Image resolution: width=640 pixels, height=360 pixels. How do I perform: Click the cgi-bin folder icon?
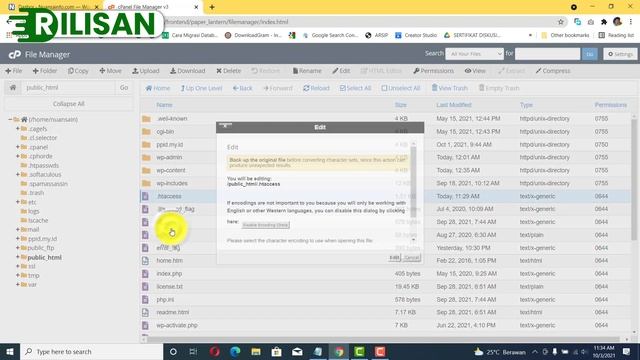pos(146,131)
